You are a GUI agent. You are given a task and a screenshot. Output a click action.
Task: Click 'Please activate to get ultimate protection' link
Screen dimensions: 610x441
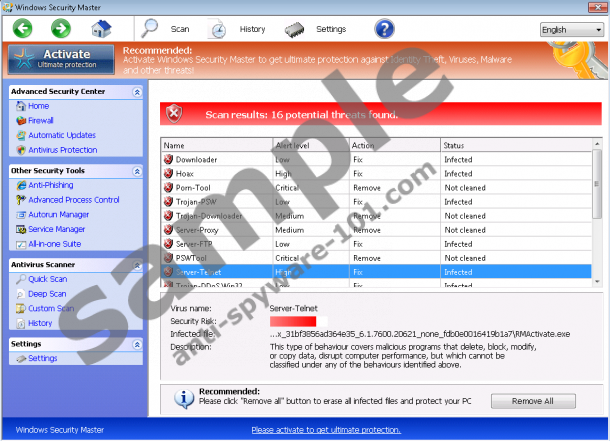pyautogui.click(x=326, y=430)
